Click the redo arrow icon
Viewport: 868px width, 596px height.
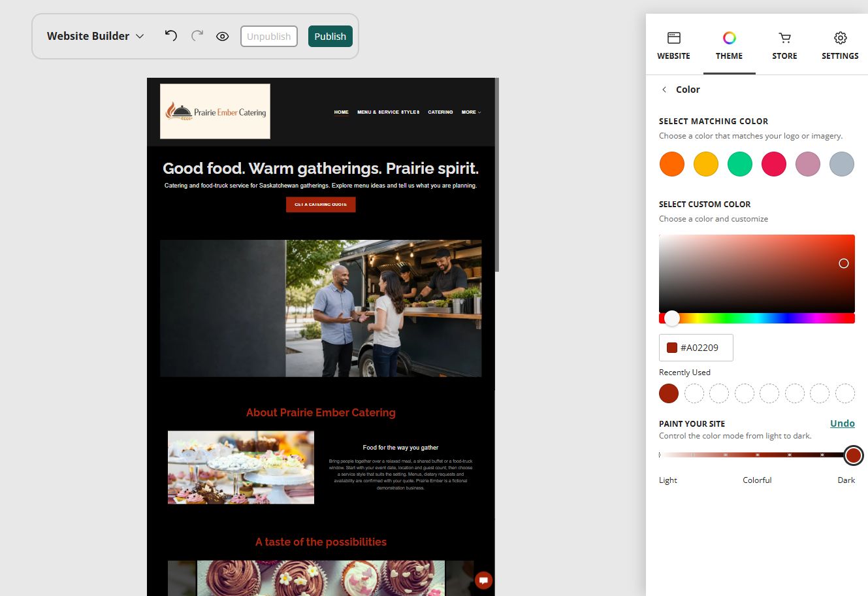(x=197, y=36)
